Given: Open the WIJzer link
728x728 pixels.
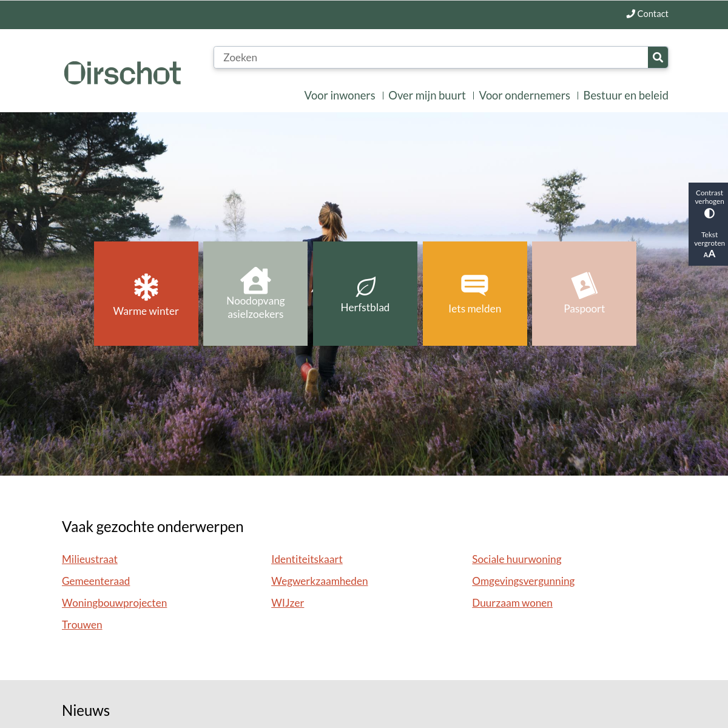Looking at the screenshot, I should pyautogui.click(x=288, y=603).
